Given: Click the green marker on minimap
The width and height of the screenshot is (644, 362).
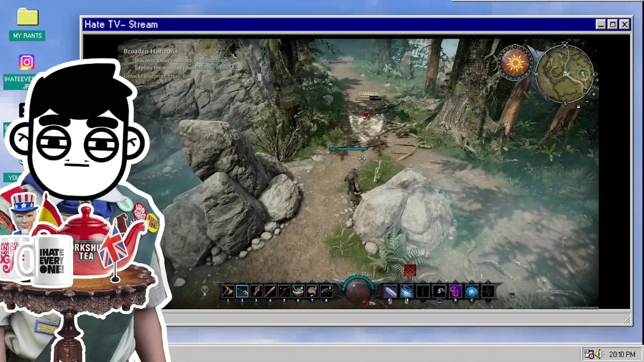Looking at the screenshot, I should coord(583,73).
